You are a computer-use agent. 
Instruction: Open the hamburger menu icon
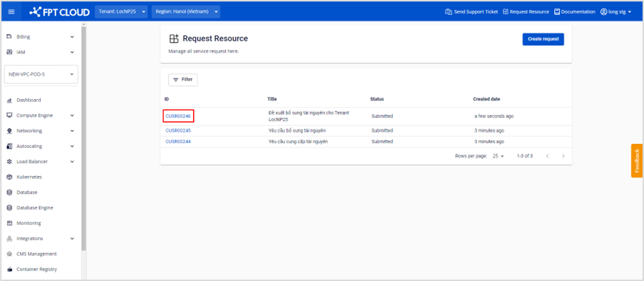10,12
